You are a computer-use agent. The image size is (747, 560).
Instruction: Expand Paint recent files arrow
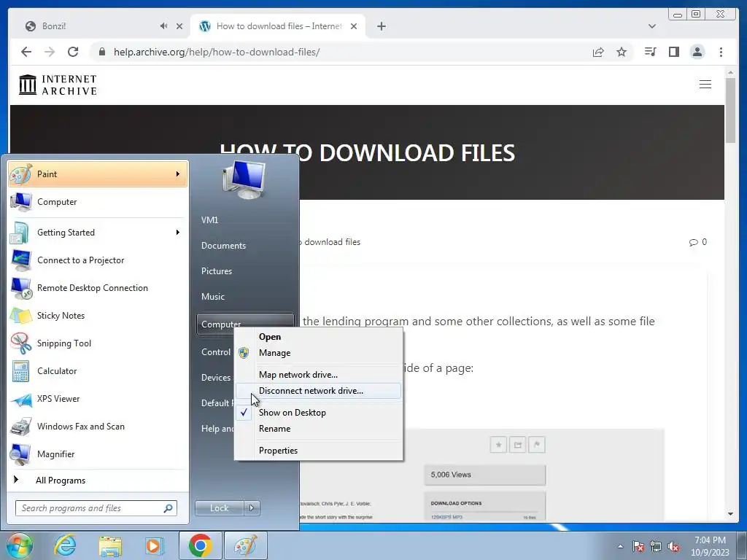click(x=178, y=174)
